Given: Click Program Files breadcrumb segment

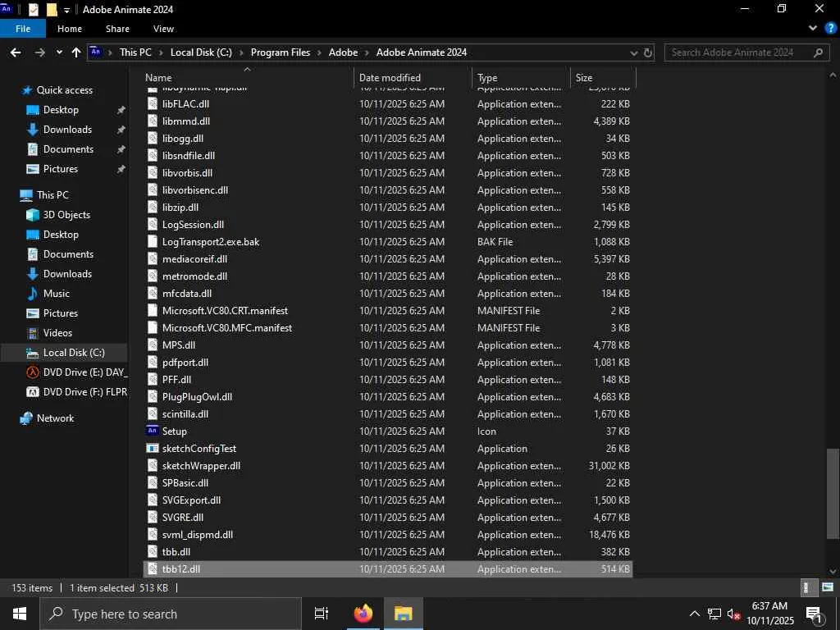Looking at the screenshot, I should pyautogui.click(x=281, y=52).
